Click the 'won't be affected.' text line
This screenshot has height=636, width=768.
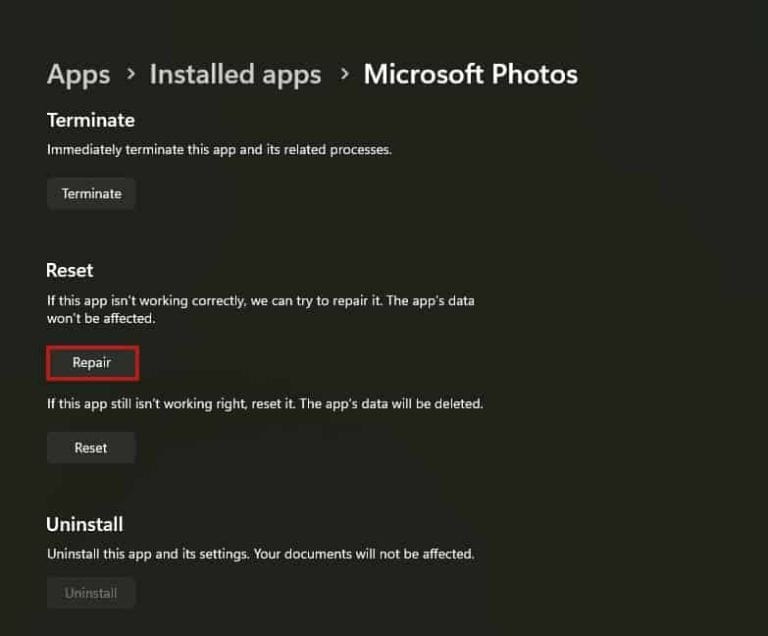click(102, 318)
